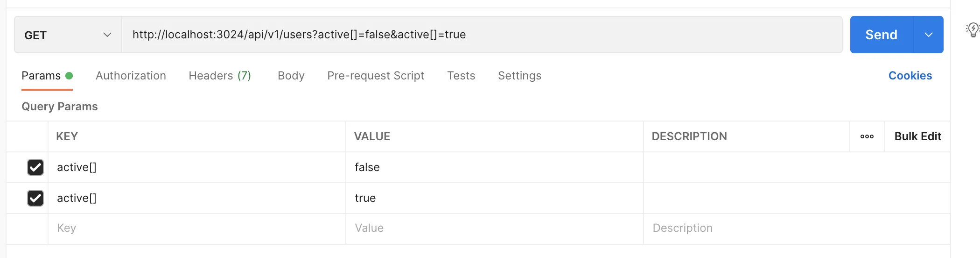980x258 pixels.
Task: Click the request URL field
Action: click(481, 35)
